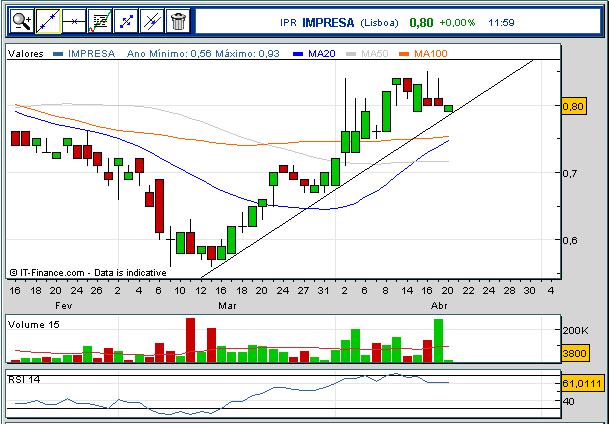Activate the trend line drawing tool
609x424 pixels.
(x=48, y=21)
